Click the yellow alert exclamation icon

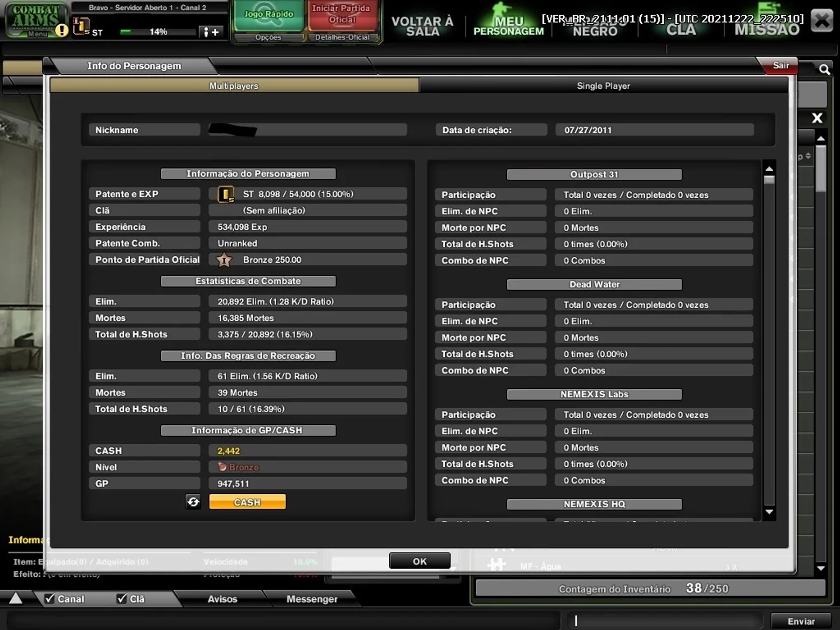61,30
